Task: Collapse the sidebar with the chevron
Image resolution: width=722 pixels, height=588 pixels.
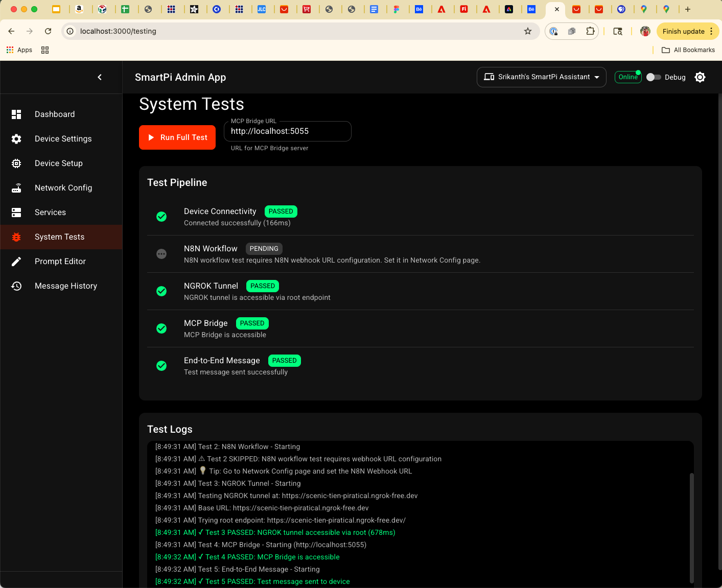Action: click(x=100, y=77)
